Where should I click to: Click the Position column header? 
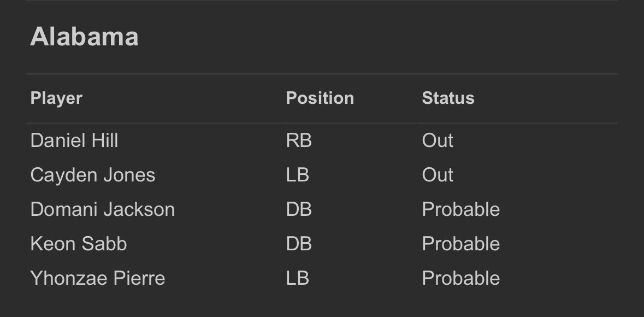click(320, 98)
